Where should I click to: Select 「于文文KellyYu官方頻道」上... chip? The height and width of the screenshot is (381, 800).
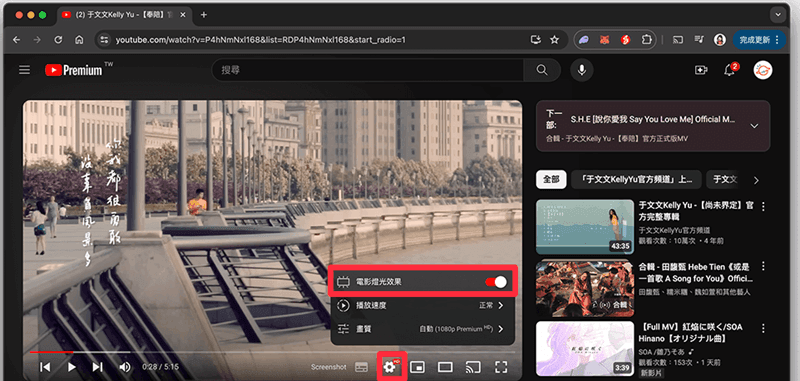tap(635, 180)
